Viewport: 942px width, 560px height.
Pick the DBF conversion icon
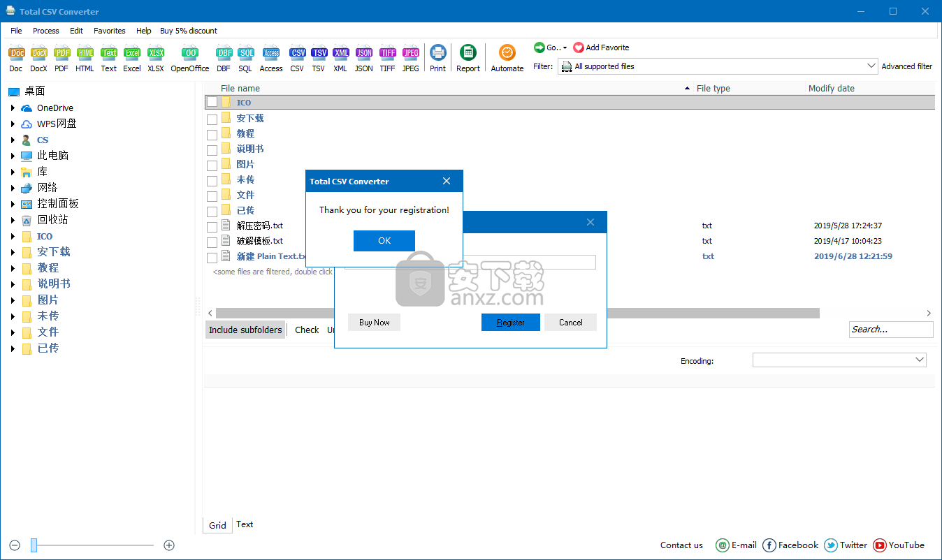(x=224, y=53)
